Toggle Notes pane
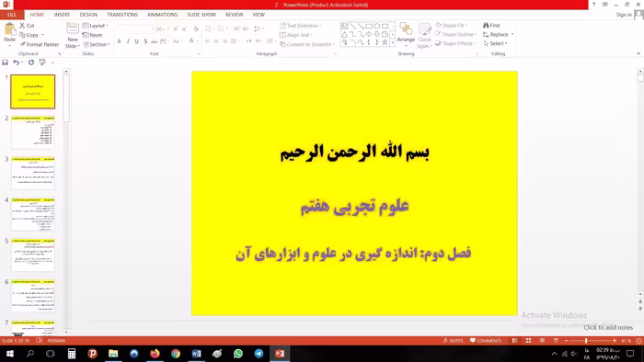The width and height of the screenshot is (644, 362). [x=453, y=341]
